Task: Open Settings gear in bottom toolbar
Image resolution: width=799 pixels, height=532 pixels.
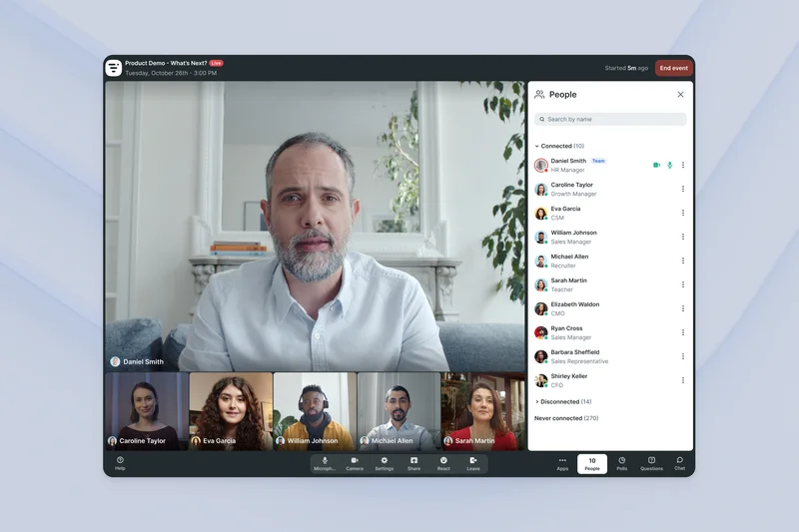Action: [384, 463]
